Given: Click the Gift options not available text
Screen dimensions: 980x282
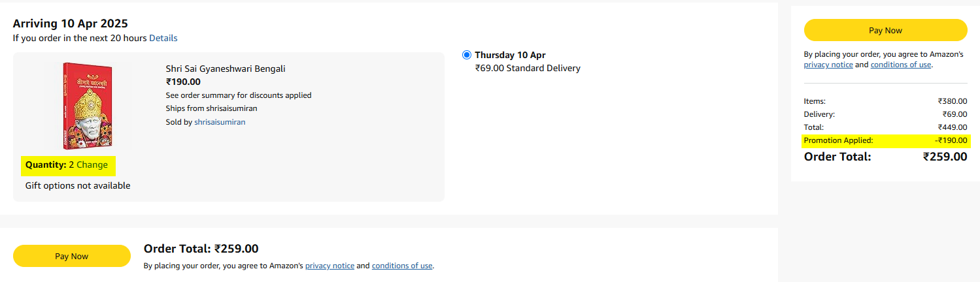Looking at the screenshot, I should tap(78, 185).
